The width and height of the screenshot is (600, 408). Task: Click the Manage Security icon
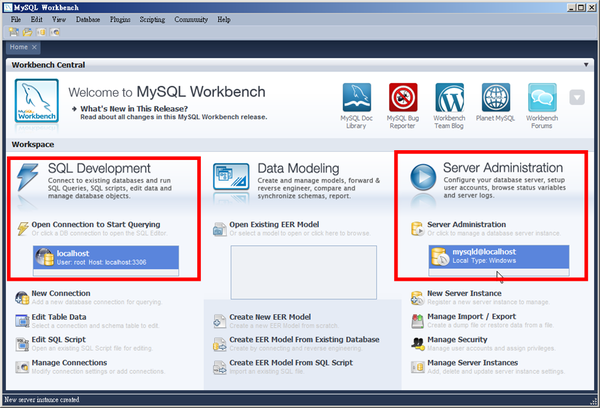[x=417, y=344]
